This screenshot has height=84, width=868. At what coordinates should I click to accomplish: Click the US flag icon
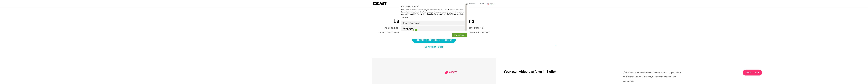(488, 4)
